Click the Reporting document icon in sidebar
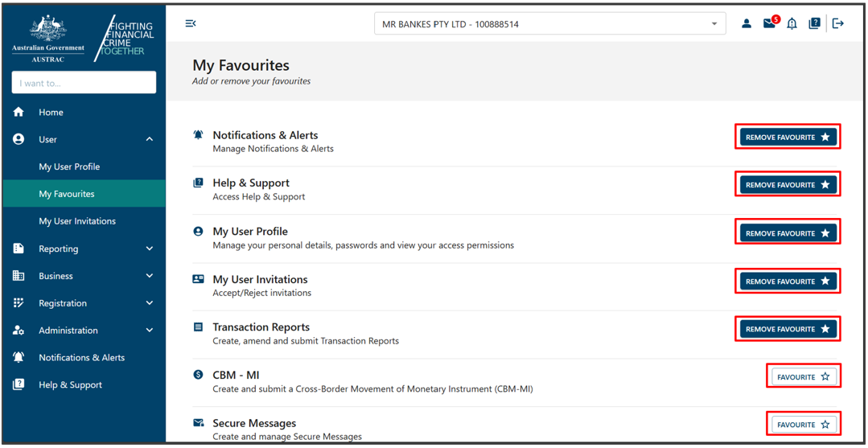This screenshot has width=868, height=448. coord(19,249)
